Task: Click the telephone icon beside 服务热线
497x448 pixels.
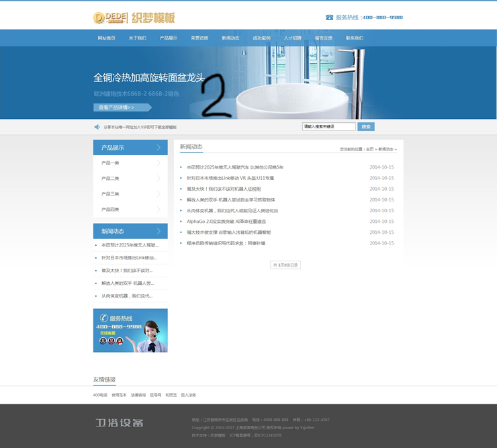Action: pos(329,17)
